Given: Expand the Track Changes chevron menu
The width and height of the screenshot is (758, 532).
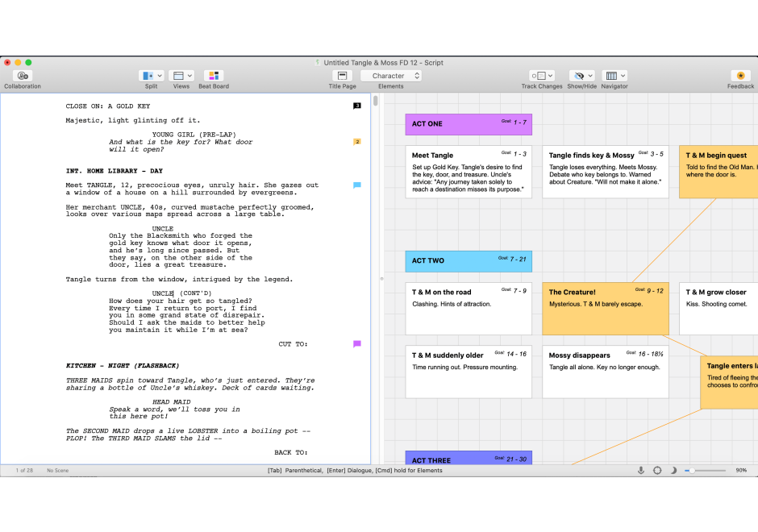Looking at the screenshot, I should 550,74.
